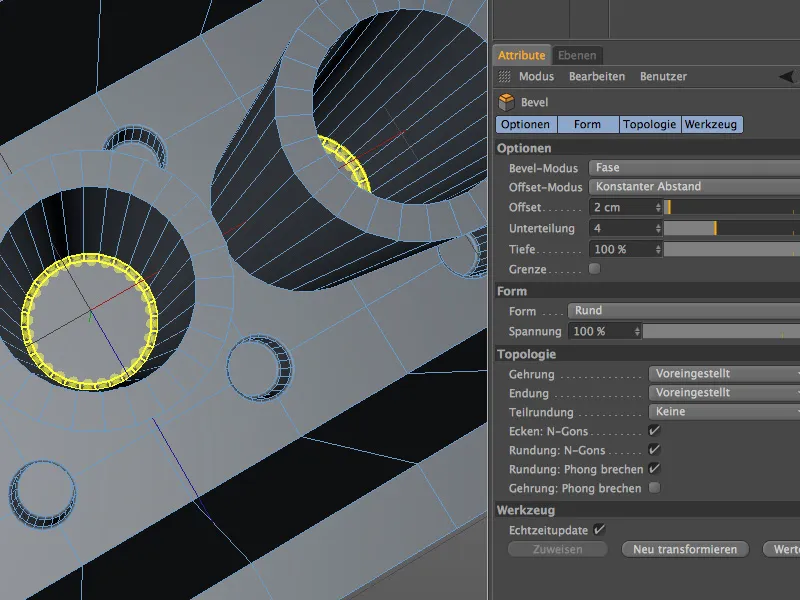
Task: Toggle Rundung: Phong brechen checkbox
Action: click(654, 469)
